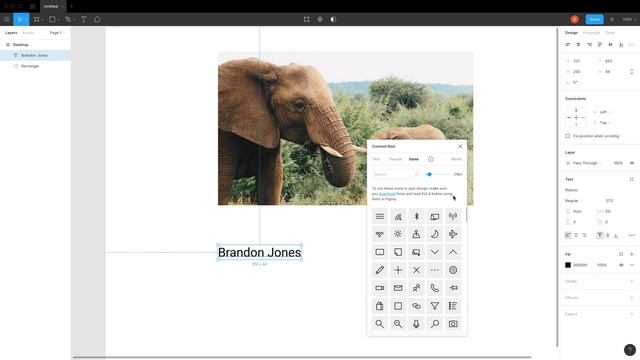Select the Move tool in toolbar
Image resolution: width=640 pixels, height=360 pixels.
(x=20, y=19)
